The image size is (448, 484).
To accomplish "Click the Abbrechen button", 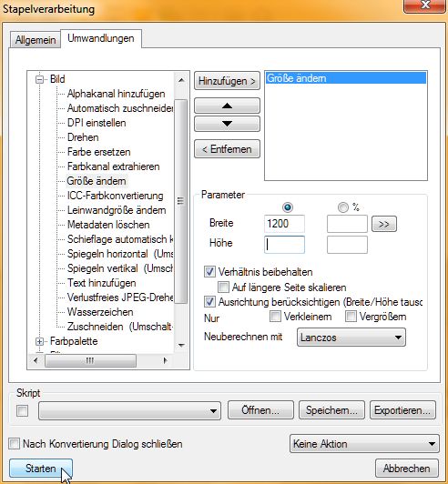I will click(x=407, y=469).
